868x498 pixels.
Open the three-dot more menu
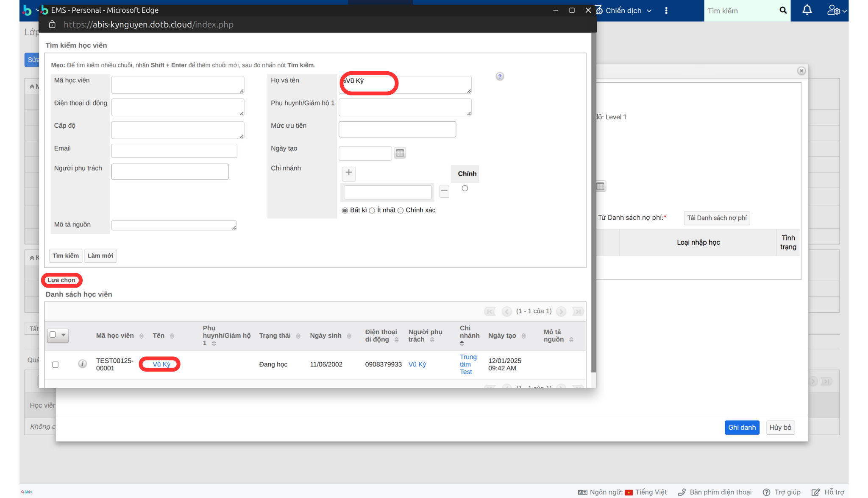(666, 11)
